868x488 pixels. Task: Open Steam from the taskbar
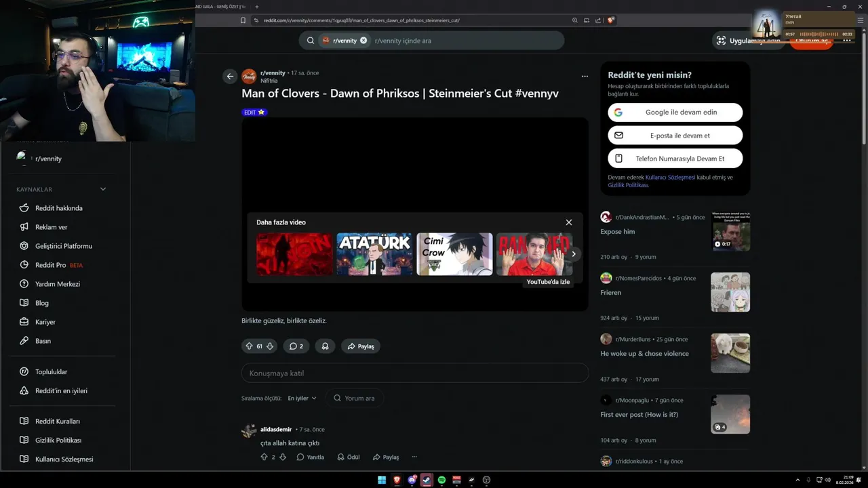[x=427, y=480]
